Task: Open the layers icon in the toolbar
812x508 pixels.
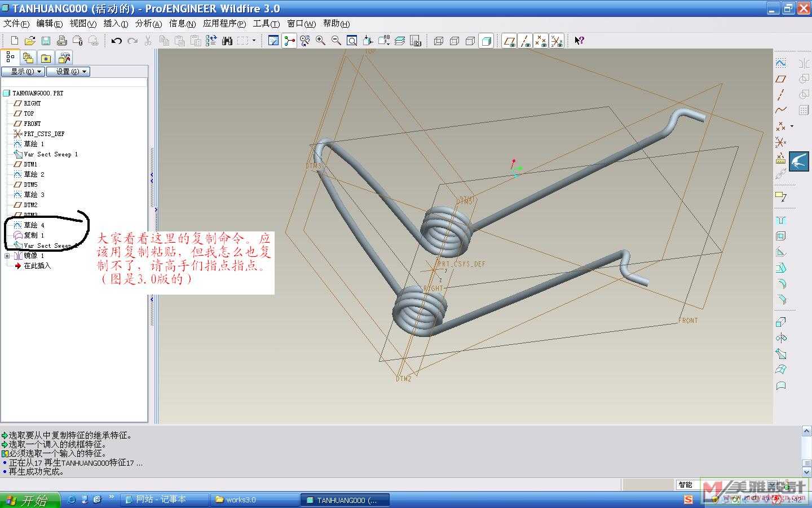Action: tap(400, 41)
